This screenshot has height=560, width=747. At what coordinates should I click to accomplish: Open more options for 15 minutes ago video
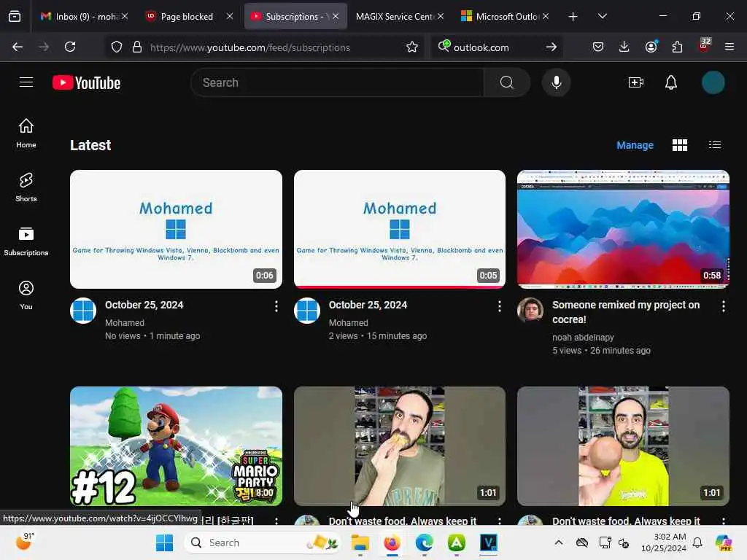pos(499,306)
